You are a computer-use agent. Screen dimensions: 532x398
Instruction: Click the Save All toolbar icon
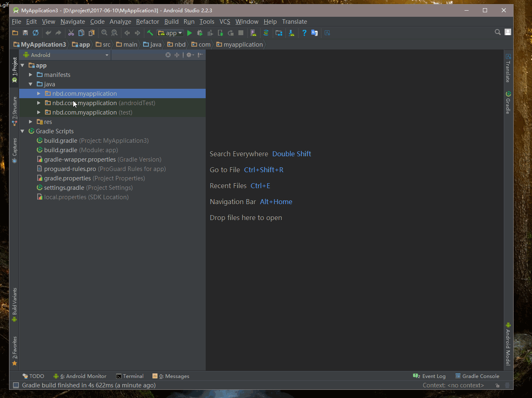coord(25,33)
